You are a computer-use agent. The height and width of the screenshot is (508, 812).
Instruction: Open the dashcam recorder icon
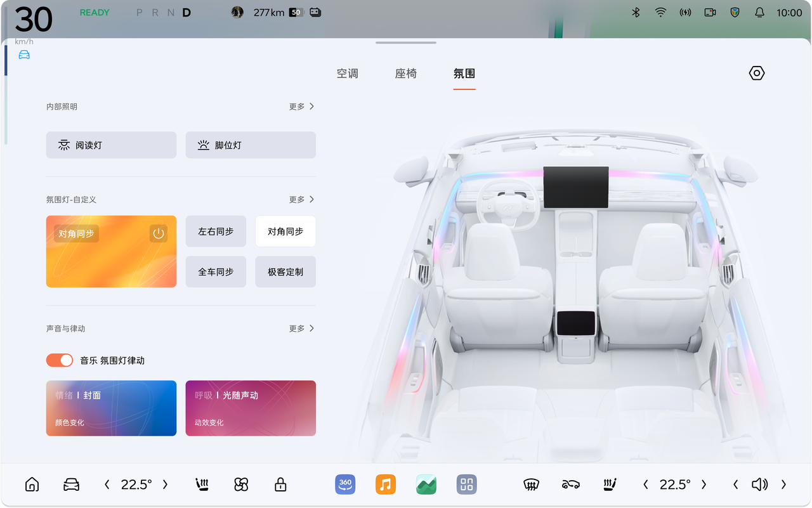[710, 12]
